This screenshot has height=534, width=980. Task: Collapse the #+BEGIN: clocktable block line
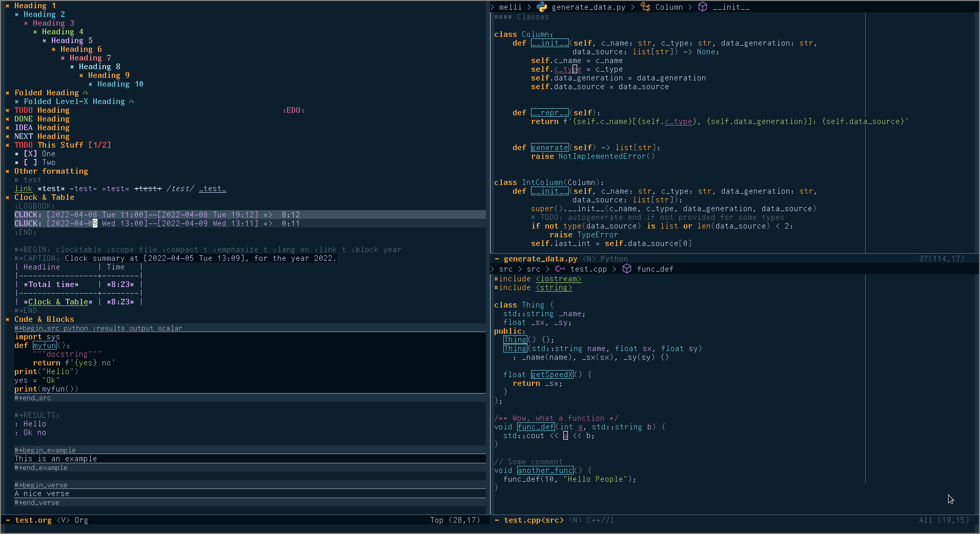(208, 250)
